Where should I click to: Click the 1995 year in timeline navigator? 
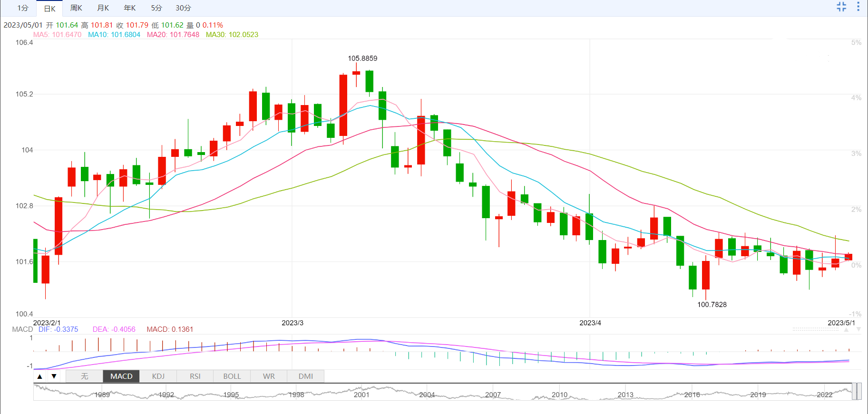231,395
